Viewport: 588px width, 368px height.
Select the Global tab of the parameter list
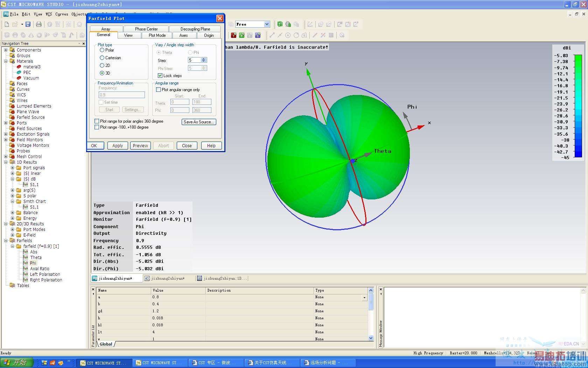click(x=106, y=344)
